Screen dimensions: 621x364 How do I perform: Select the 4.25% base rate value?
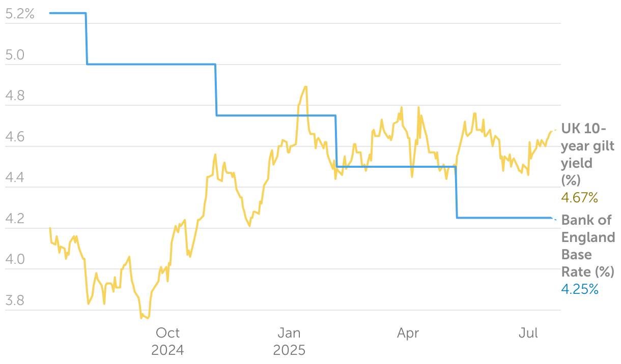tap(579, 289)
